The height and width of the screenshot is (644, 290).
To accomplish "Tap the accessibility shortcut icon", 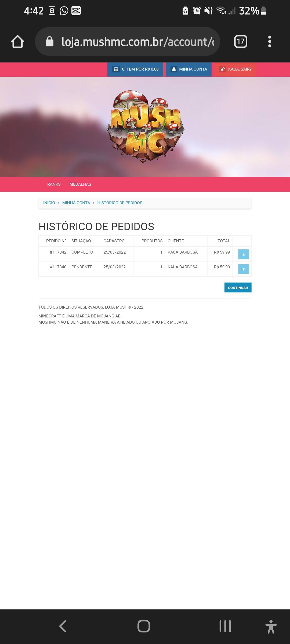I will [271, 627].
